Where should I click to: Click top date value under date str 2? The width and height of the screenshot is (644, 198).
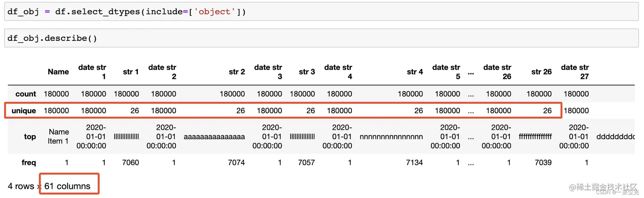(161, 136)
